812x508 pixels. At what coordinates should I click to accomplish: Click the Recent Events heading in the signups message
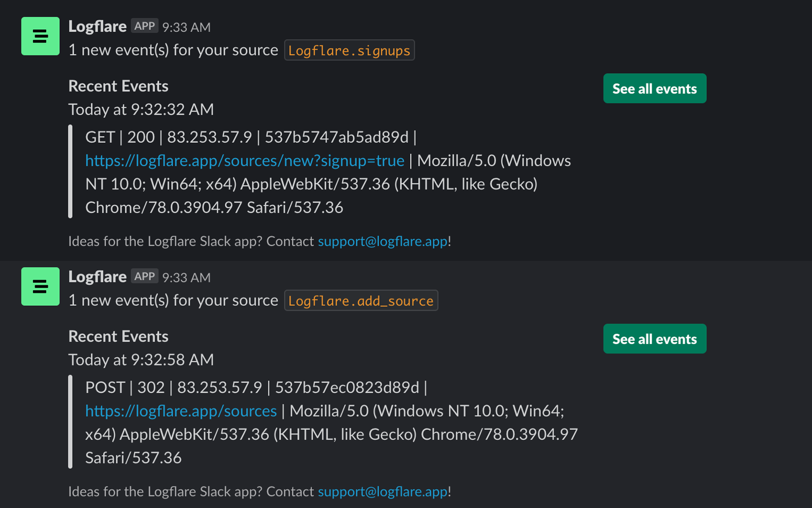(x=118, y=86)
